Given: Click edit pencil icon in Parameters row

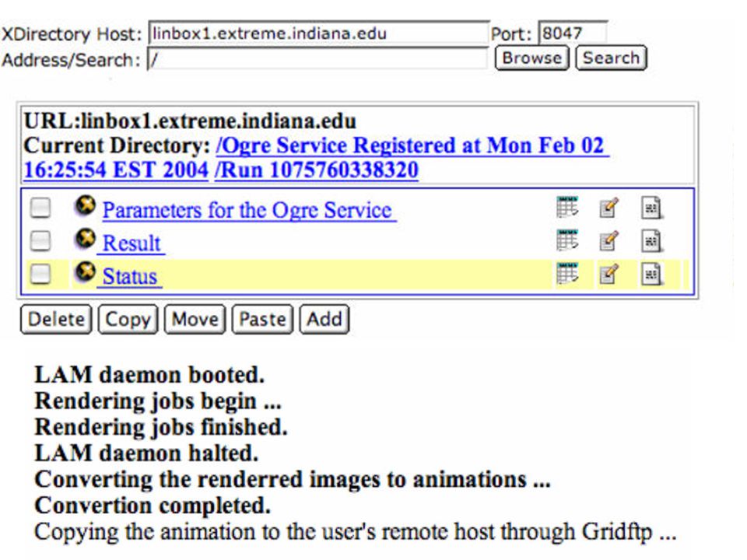Looking at the screenshot, I should 608,208.
